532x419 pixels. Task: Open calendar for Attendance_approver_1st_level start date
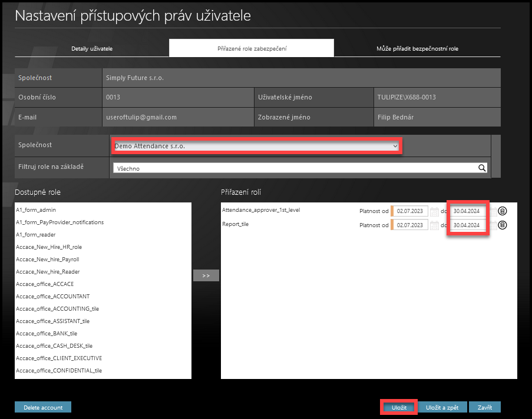pyautogui.click(x=435, y=211)
